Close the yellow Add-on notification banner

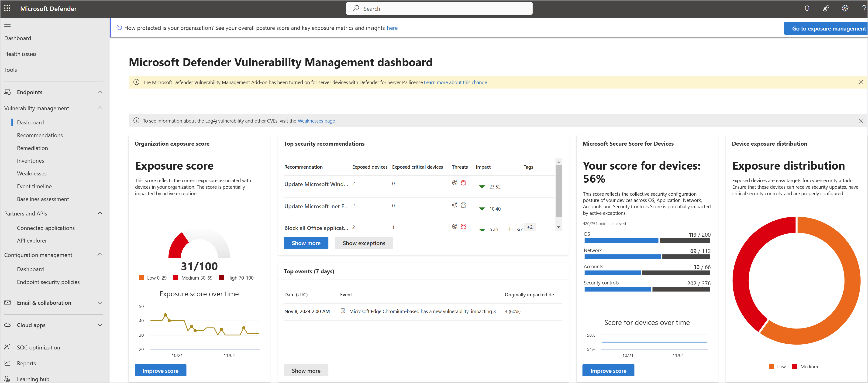(x=860, y=82)
